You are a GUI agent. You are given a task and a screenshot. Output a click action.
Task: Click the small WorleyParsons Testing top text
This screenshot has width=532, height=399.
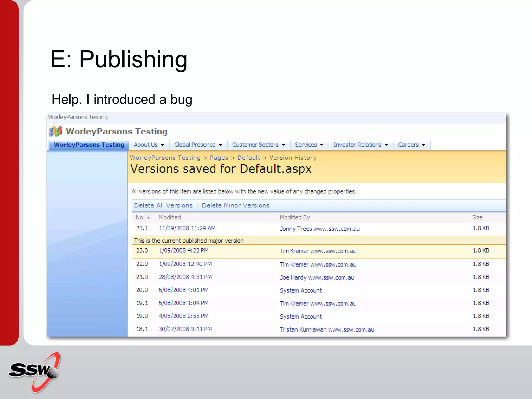pyautogui.click(x=78, y=117)
